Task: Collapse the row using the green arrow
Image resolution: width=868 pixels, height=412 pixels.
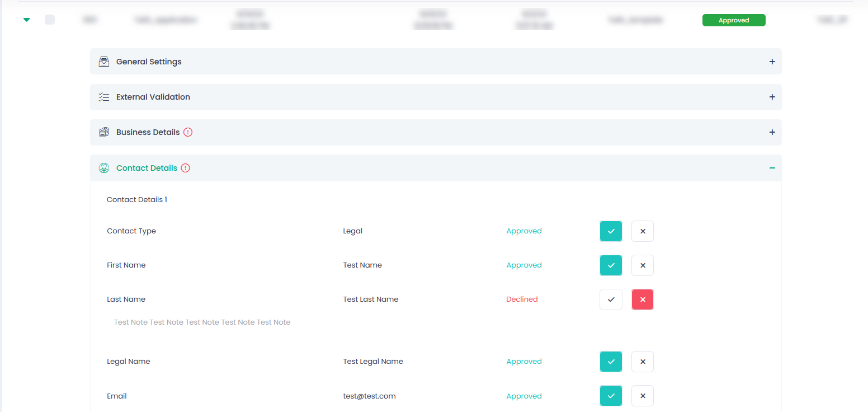Action: click(x=26, y=20)
